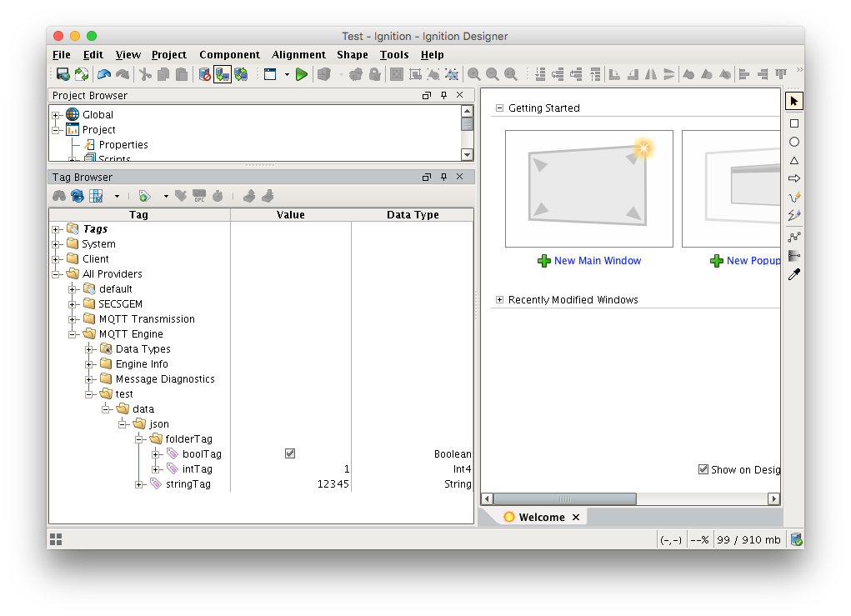This screenshot has width=851, height=616.
Task: Select Comm Read/Write mode icon
Action: pos(241,74)
